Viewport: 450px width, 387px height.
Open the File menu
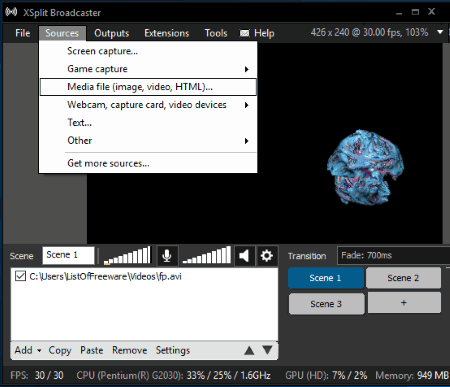tap(23, 33)
